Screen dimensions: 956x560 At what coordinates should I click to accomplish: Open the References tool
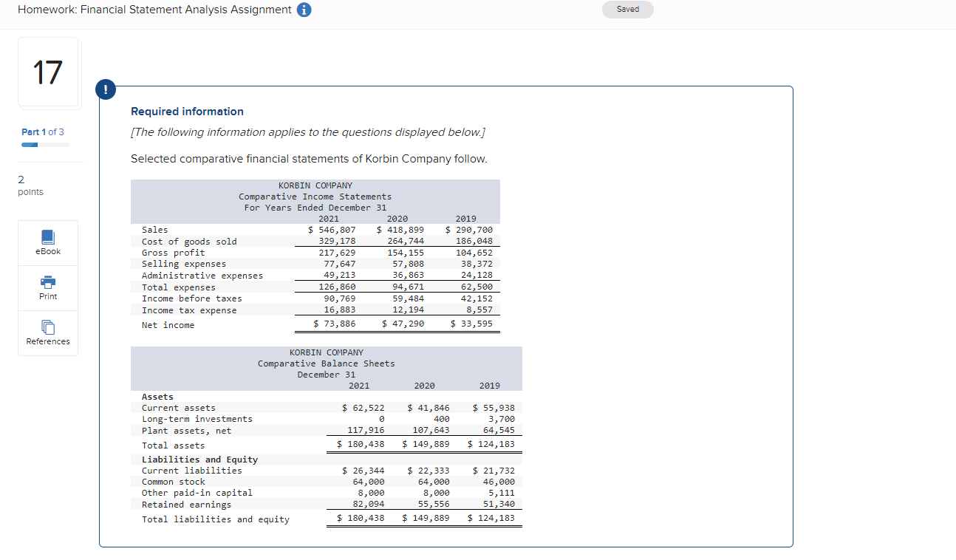[47, 333]
